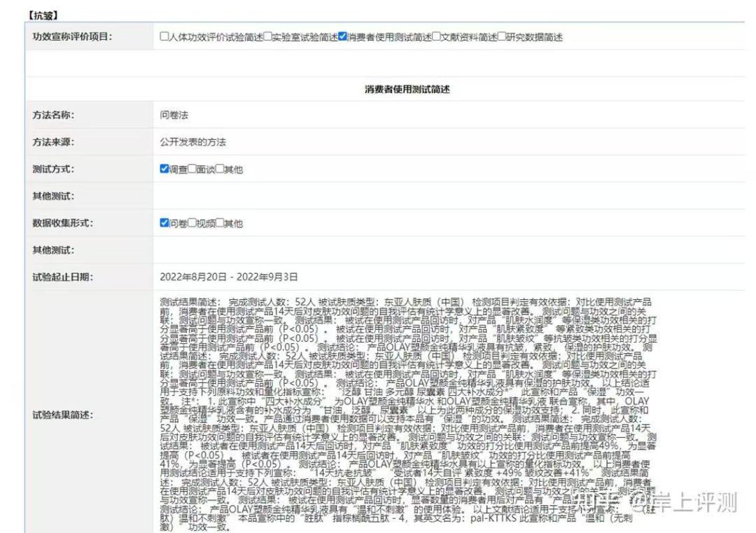Click the 测试方式 label
The image size is (756, 533).
[53, 169]
